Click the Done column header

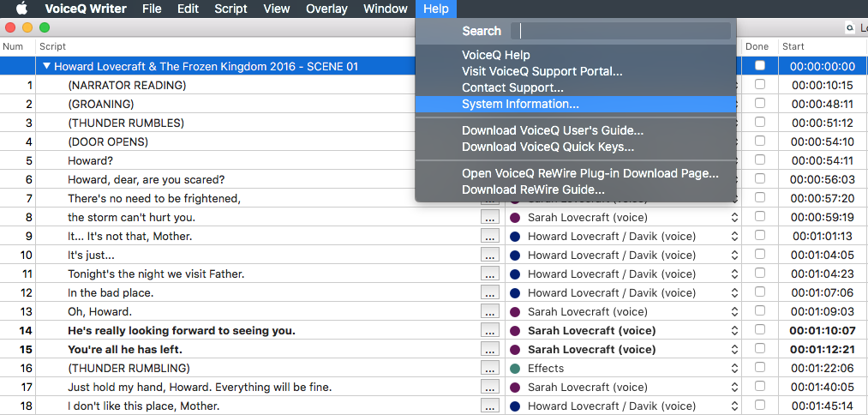coord(757,46)
